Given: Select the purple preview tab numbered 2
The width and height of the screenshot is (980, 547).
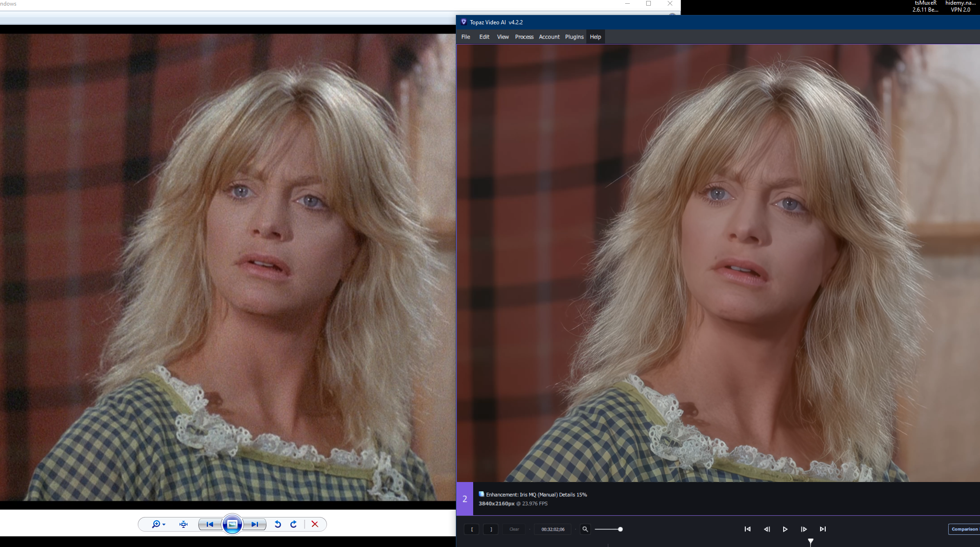Looking at the screenshot, I should point(465,499).
